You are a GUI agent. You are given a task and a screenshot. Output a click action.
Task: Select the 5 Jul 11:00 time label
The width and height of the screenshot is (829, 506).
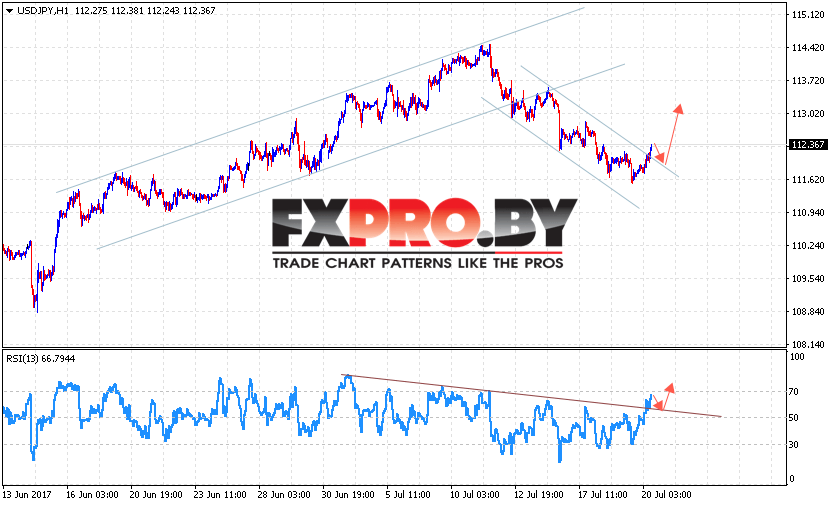408,494
